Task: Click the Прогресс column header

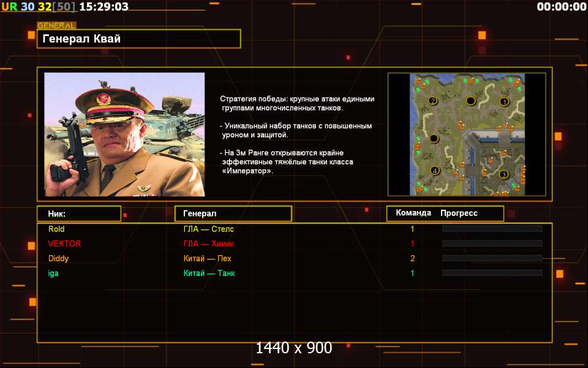Action: coord(459,213)
